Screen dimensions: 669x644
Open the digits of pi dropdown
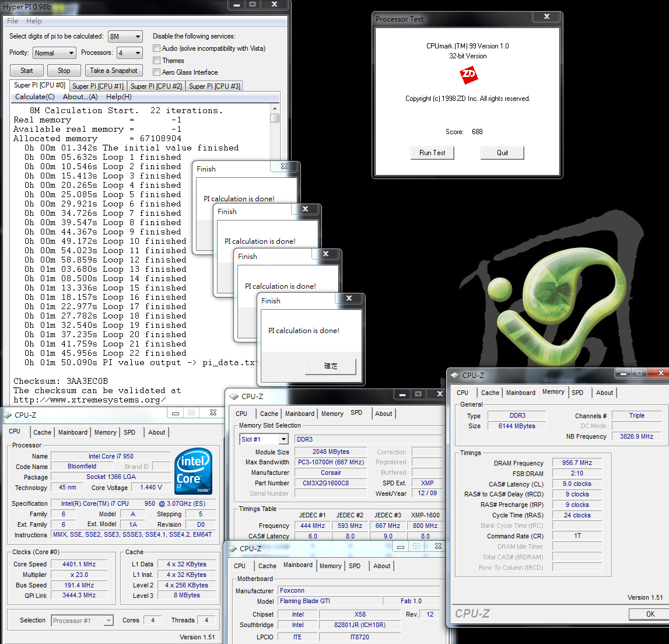coord(125,37)
